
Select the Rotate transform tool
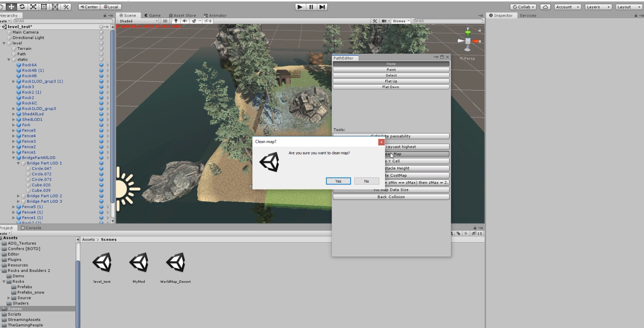[x=22, y=7]
